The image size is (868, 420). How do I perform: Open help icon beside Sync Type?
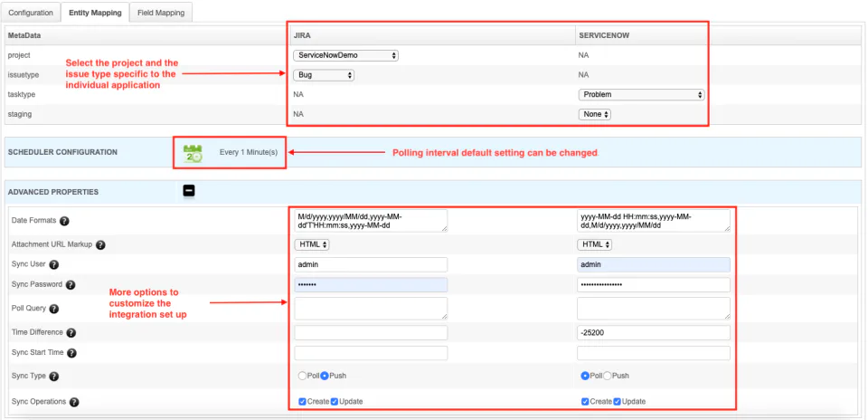(53, 377)
